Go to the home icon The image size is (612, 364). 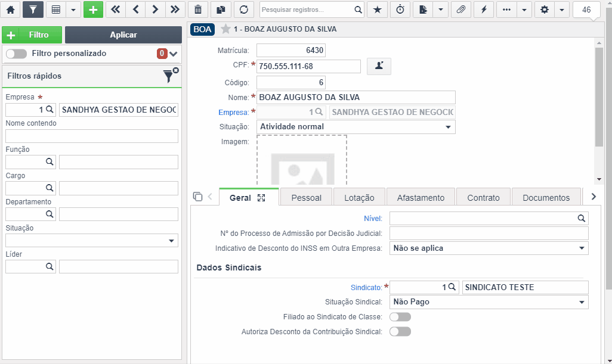click(11, 10)
